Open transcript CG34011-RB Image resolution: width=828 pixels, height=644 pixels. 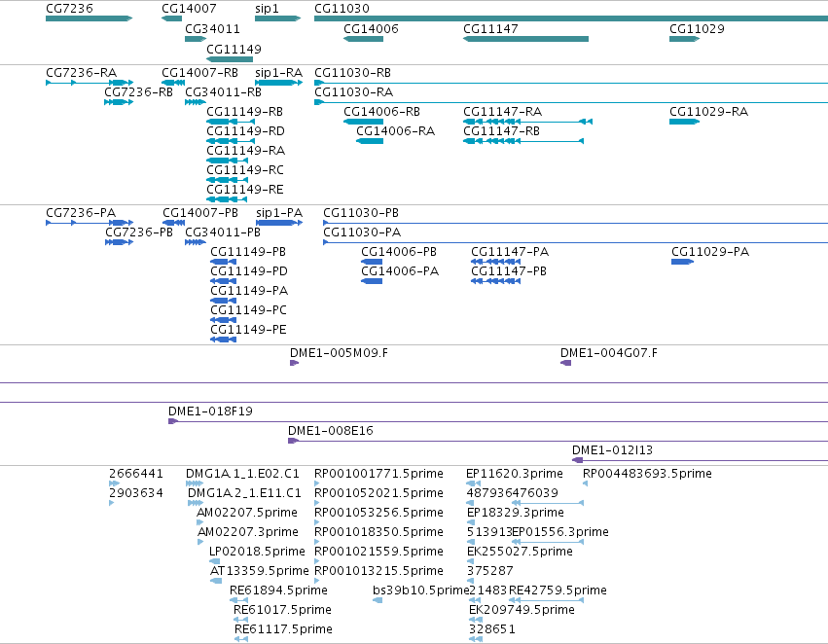click(223, 92)
